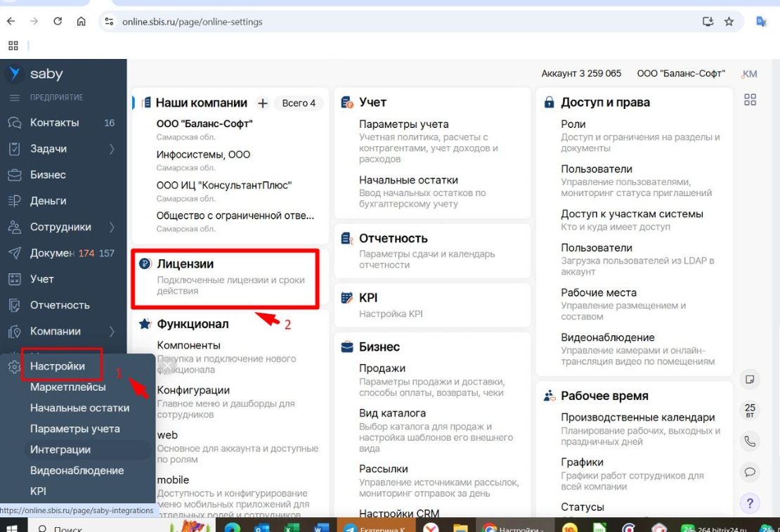780x532 pixels.
Task: Click the install app icon in address bar
Action: pyautogui.click(x=708, y=21)
